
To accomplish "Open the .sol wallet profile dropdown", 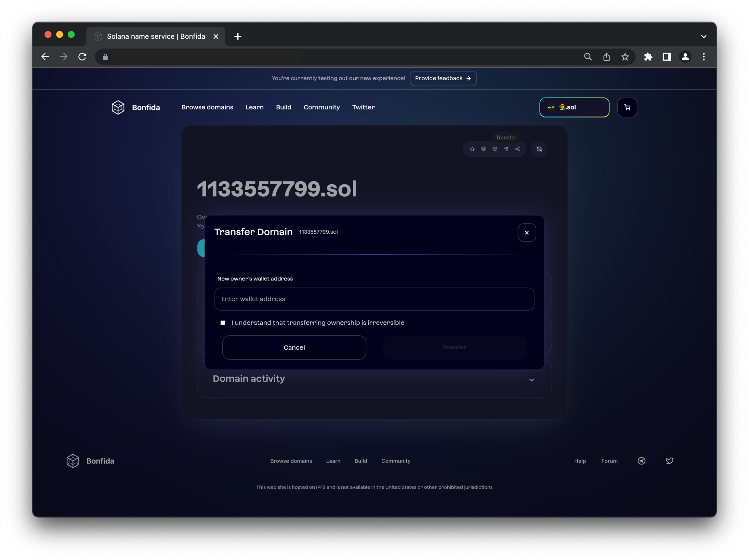I will (x=574, y=108).
